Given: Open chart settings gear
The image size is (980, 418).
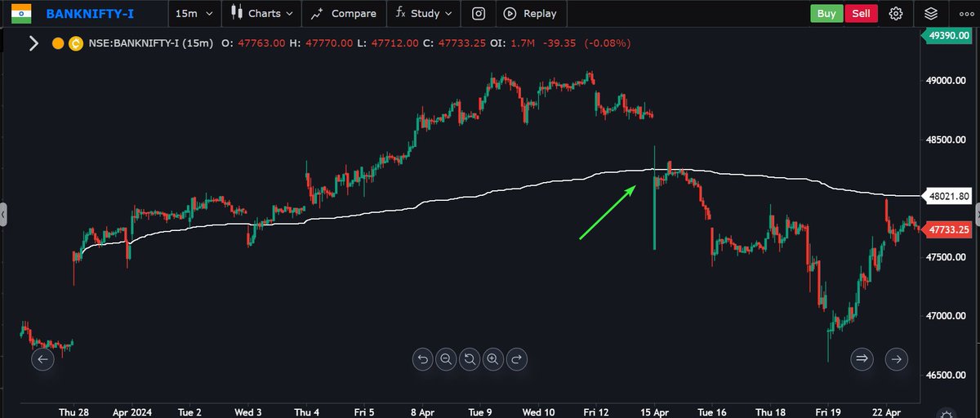Looking at the screenshot, I should [896, 13].
